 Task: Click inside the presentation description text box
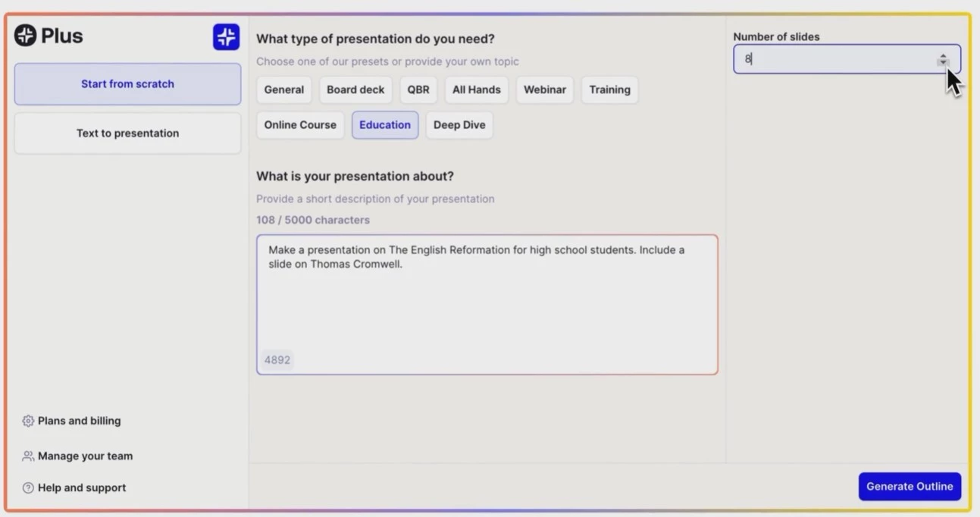(487, 305)
